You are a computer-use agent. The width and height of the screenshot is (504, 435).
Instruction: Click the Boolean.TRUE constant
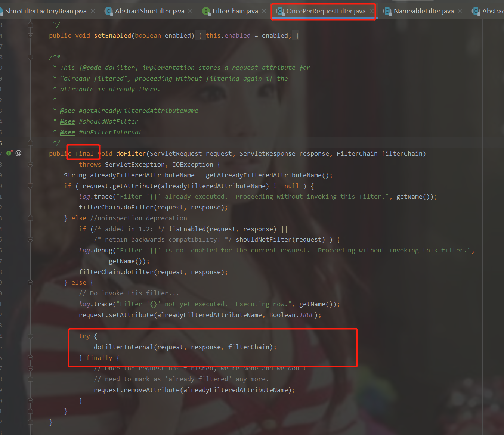tap(291, 315)
